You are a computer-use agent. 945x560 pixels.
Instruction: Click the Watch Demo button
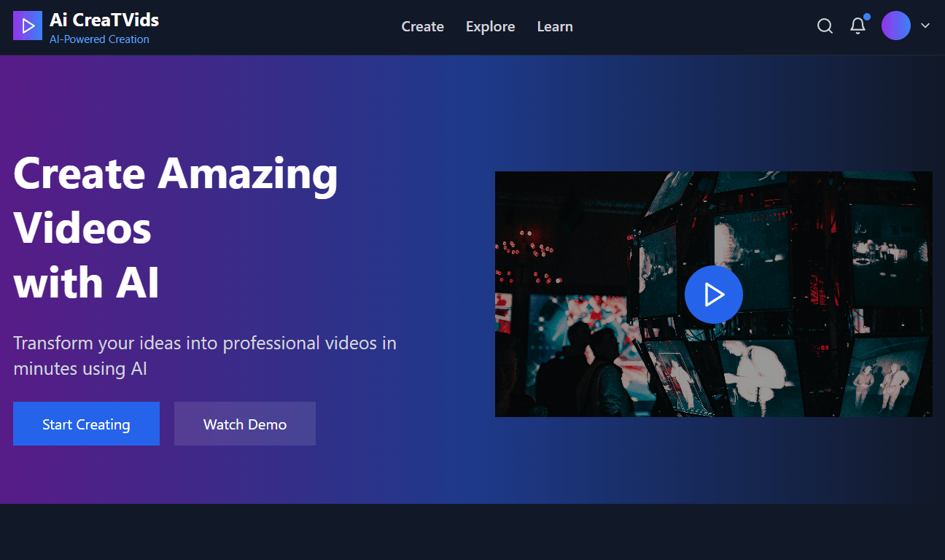[244, 424]
